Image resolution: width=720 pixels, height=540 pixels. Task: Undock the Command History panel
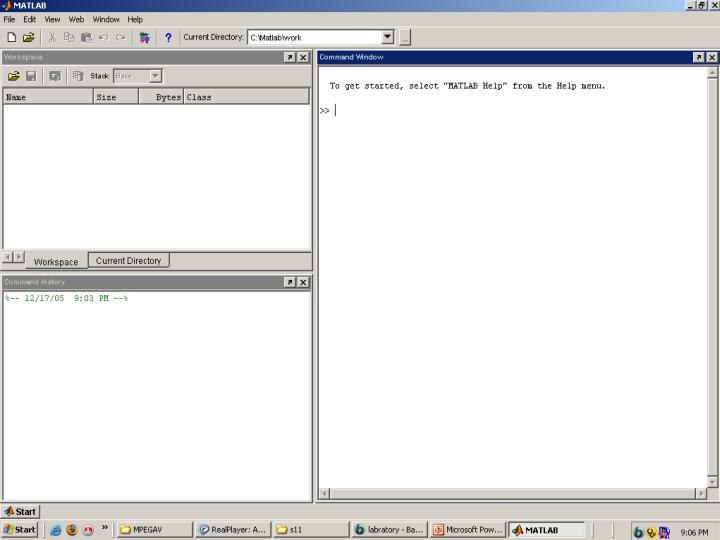pos(290,282)
